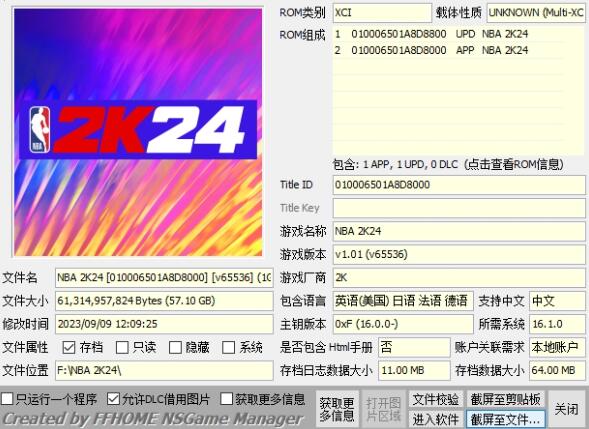Click the 主钥版本 field 0xF

pos(403,324)
